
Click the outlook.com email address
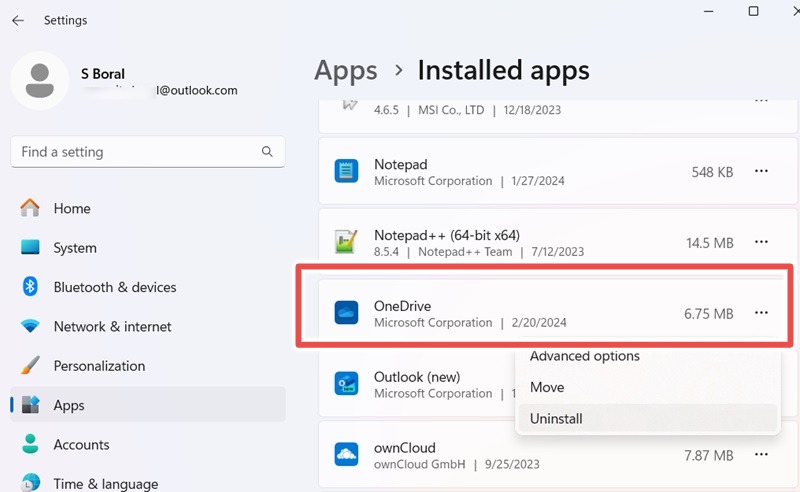[x=197, y=90]
